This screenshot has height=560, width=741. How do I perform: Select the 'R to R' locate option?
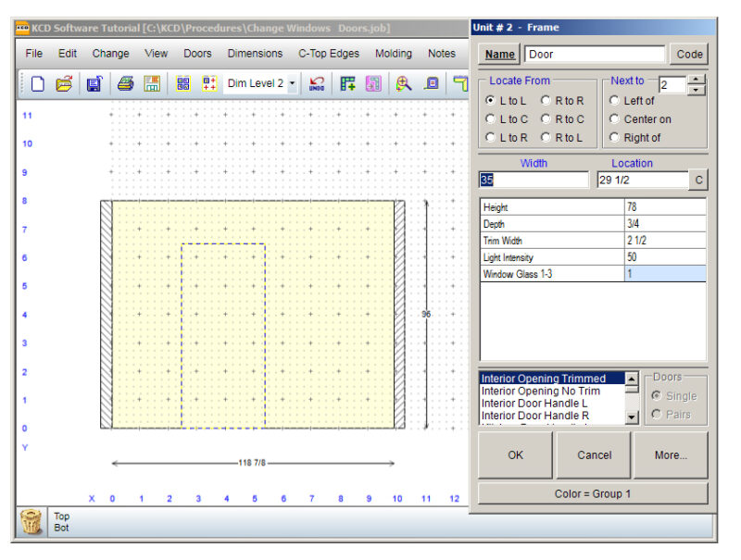pyautogui.click(x=546, y=100)
